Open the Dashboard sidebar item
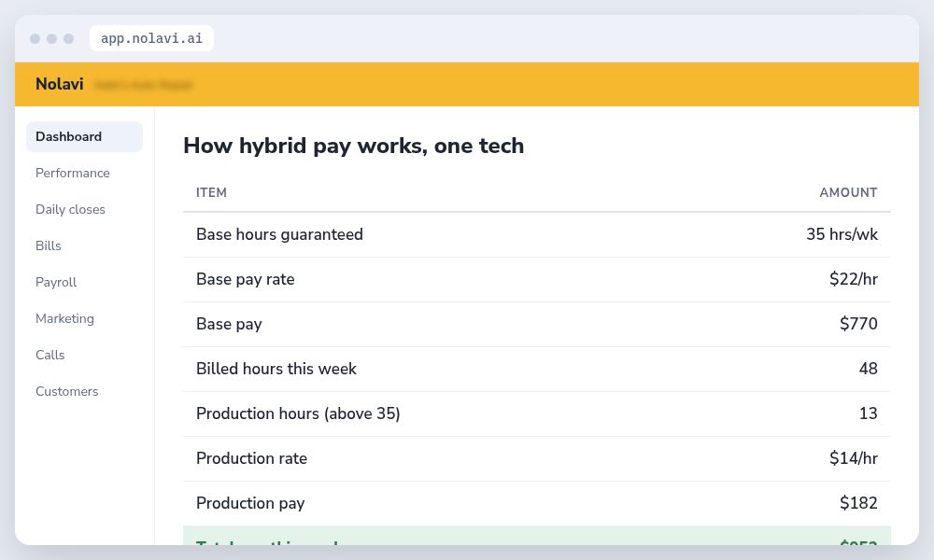Image resolution: width=934 pixels, height=560 pixels. click(84, 137)
